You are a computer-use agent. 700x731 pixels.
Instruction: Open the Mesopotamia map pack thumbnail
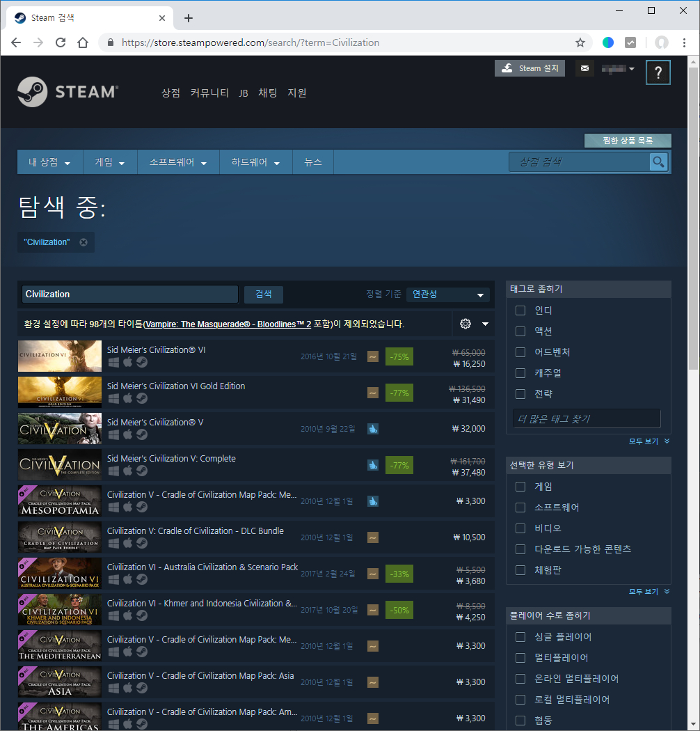coord(60,501)
